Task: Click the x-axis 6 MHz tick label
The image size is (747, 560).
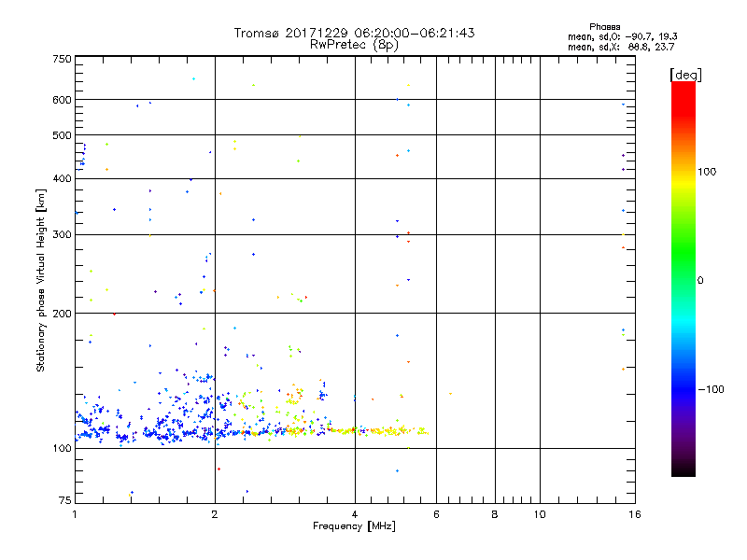Action: (x=436, y=514)
